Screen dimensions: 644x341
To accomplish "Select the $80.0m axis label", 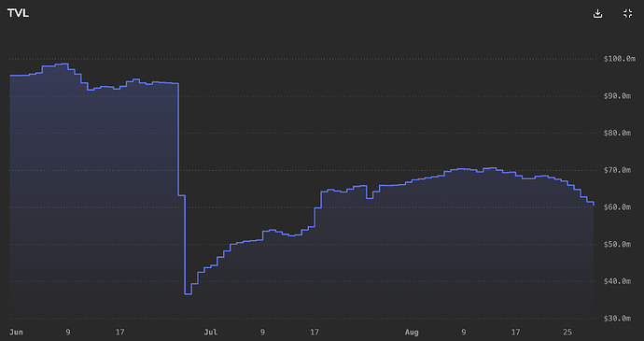I will coord(617,133).
